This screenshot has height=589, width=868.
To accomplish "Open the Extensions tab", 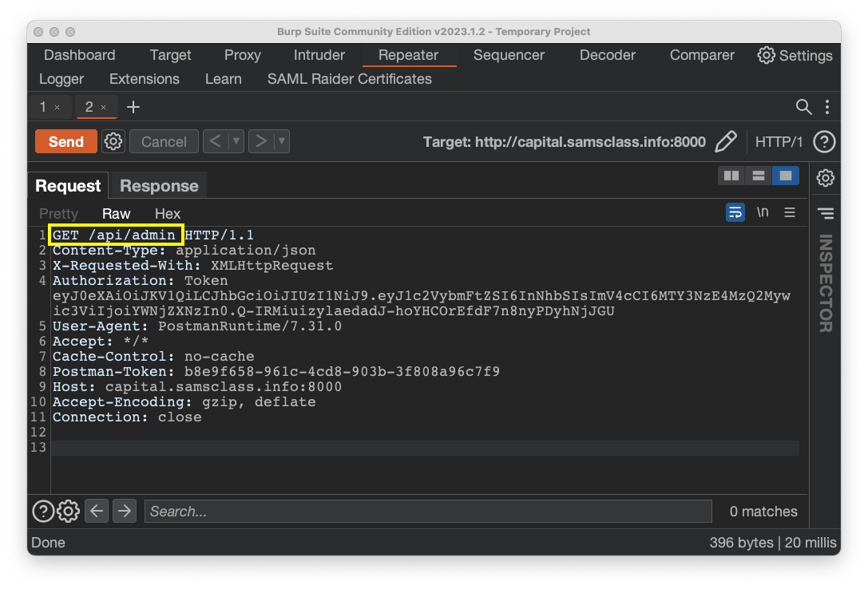I will click(x=145, y=79).
